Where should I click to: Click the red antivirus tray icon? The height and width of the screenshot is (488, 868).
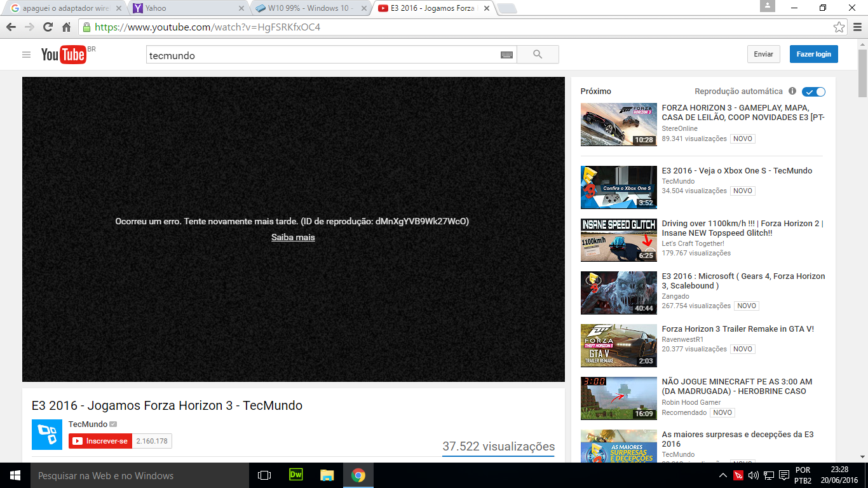pyautogui.click(x=738, y=475)
